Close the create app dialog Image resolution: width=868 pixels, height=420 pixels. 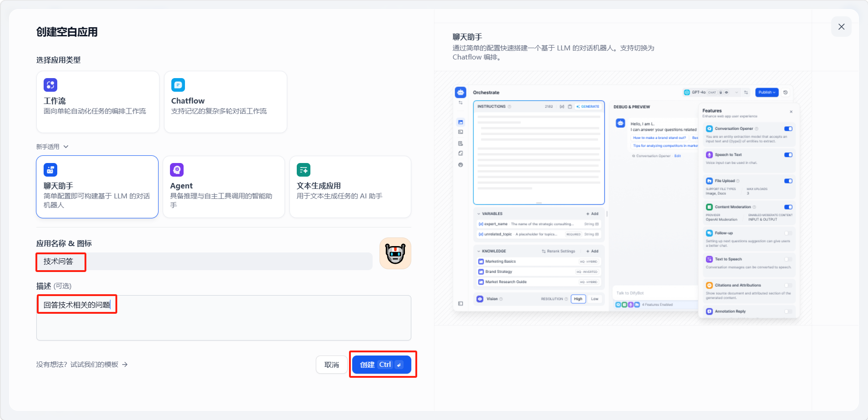coord(841,27)
